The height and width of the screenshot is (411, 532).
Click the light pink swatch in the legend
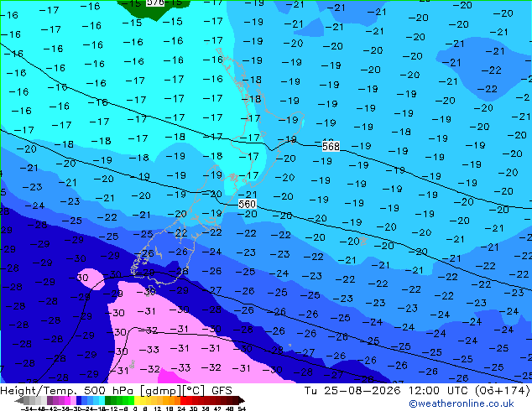pos(73,400)
